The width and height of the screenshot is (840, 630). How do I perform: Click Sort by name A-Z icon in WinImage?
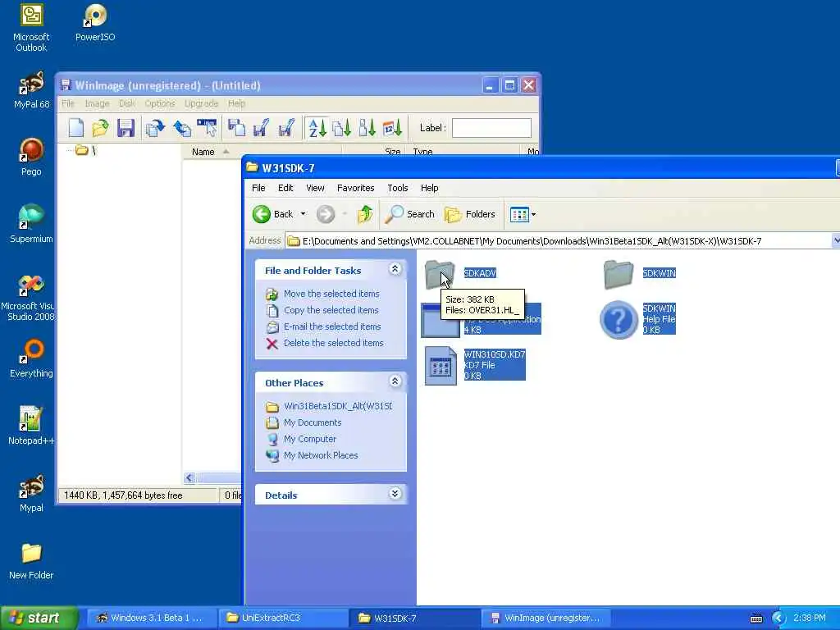pos(317,128)
